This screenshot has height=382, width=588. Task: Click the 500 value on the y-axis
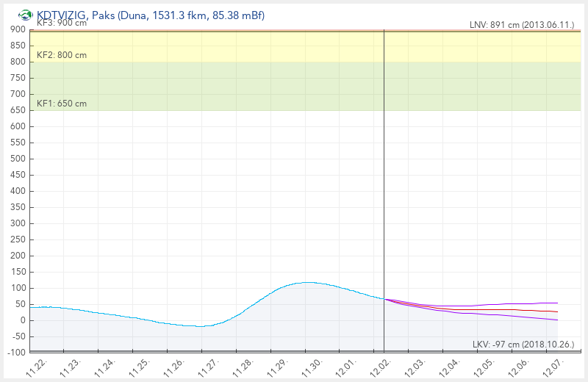18,159
